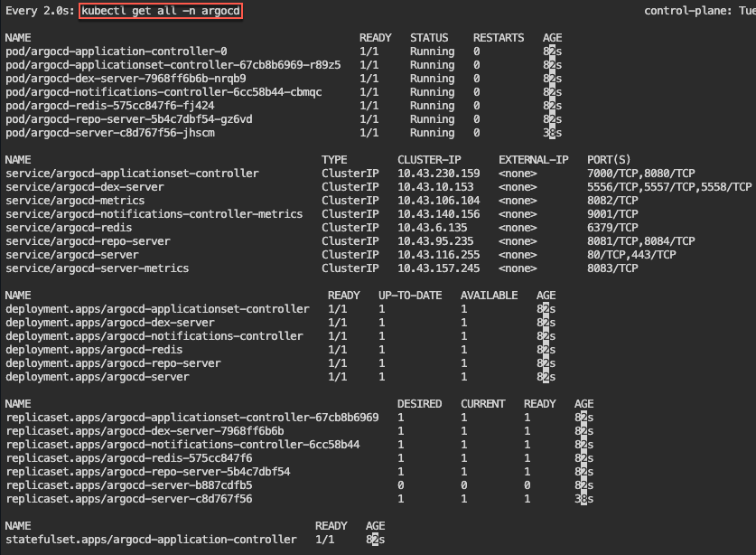Screen dimensions: 756x555
Task: Select pod/argocd-dex-server-7968ff6b6b-nrqb9 text
Action: point(126,79)
